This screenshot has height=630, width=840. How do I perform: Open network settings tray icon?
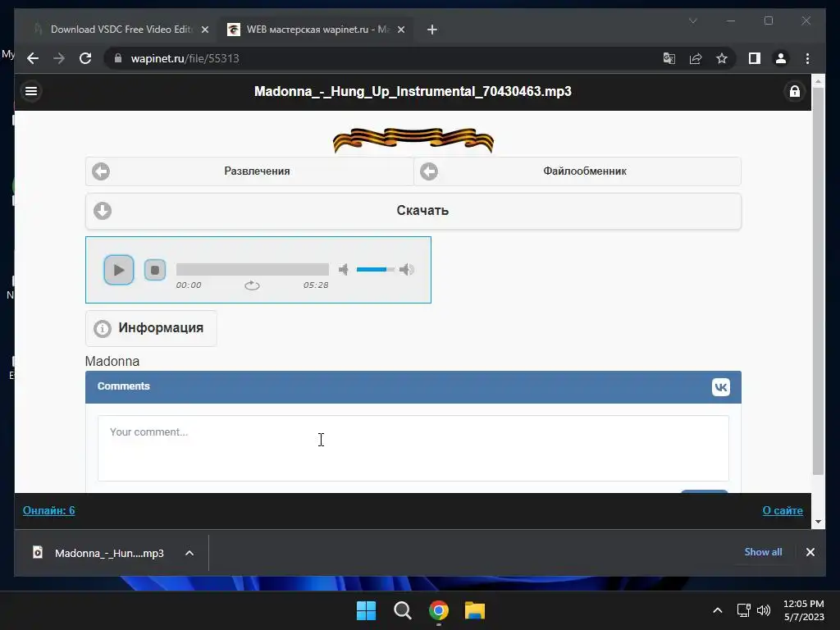[x=743, y=610]
